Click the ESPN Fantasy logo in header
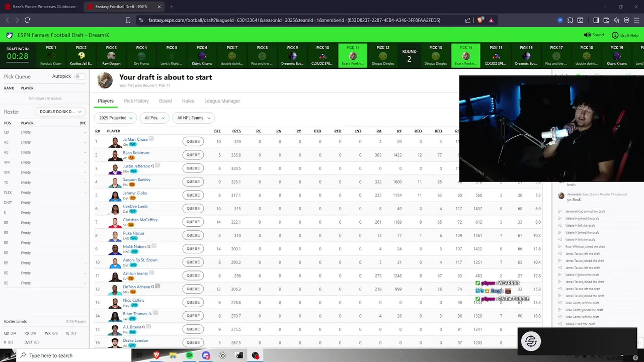 (10, 35)
